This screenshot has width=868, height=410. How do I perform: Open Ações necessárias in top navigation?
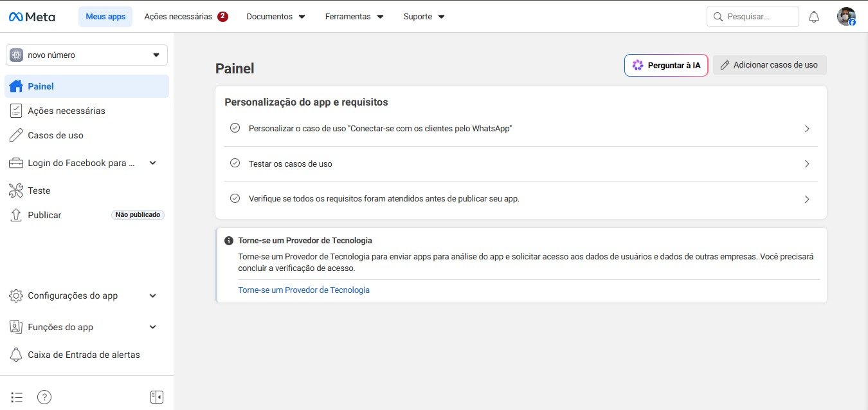[x=186, y=17]
